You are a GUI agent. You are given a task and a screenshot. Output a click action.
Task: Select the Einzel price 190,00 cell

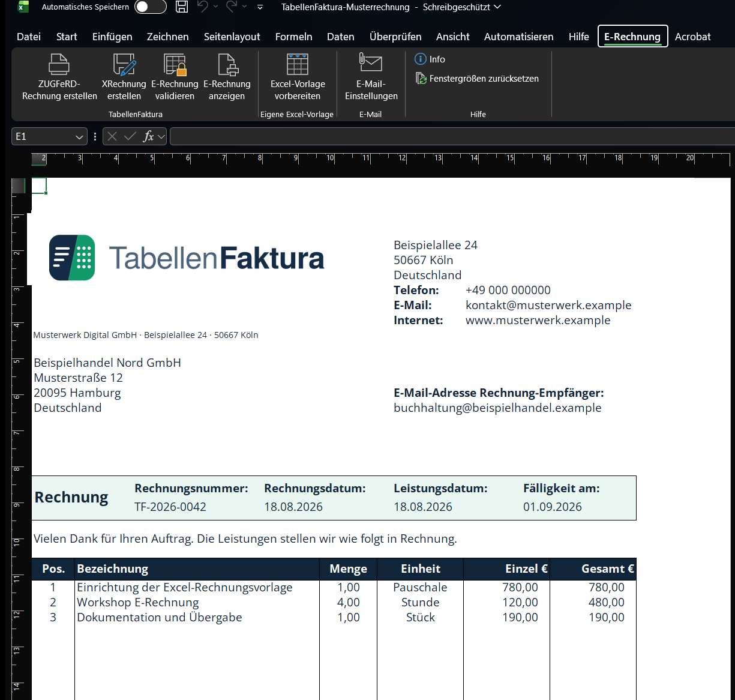point(520,617)
